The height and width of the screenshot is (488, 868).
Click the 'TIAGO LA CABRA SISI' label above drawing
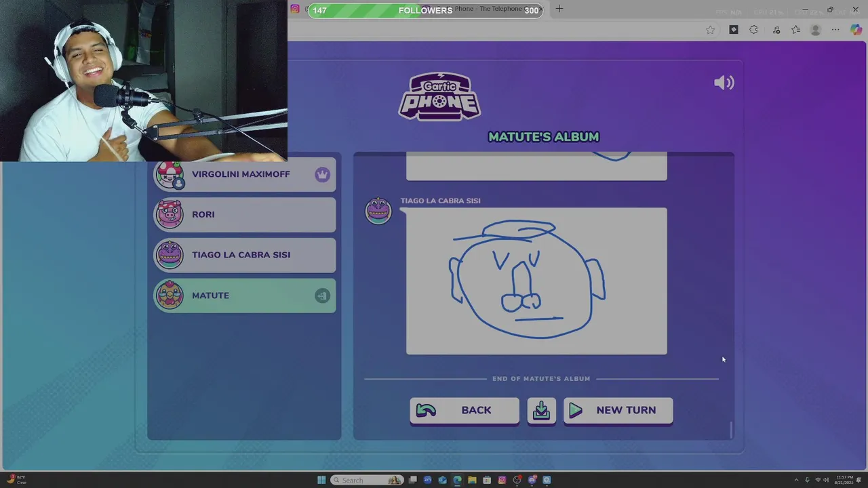tap(440, 201)
